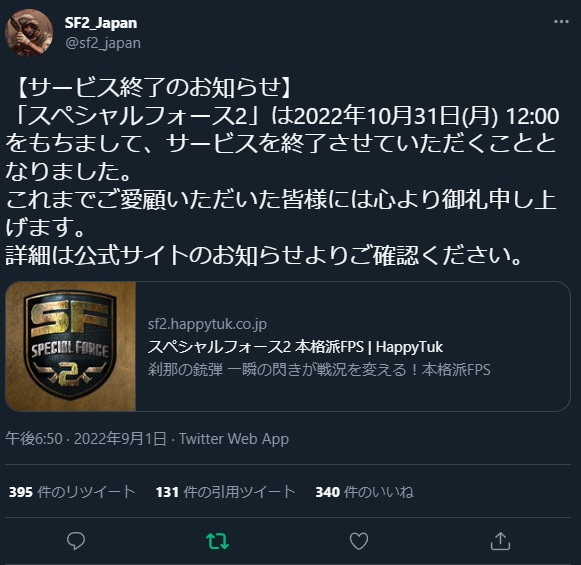Open the 午後6:50 timestamp link
This screenshot has width=581, height=565.
tap(34, 439)
